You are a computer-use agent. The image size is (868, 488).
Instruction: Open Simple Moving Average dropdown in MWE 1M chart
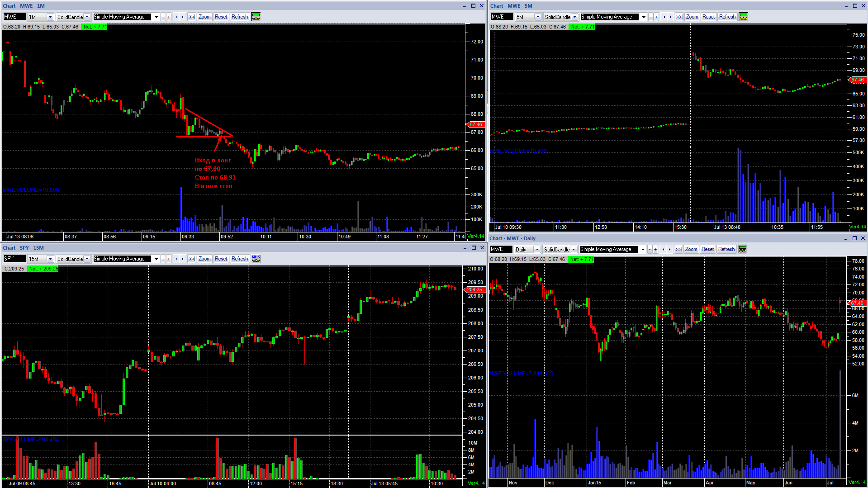pyautogui.click(x=156, y=17)
